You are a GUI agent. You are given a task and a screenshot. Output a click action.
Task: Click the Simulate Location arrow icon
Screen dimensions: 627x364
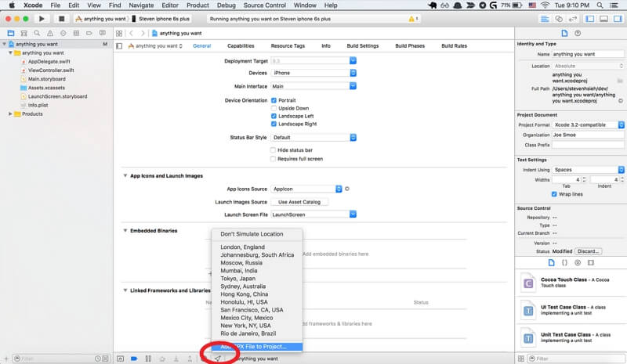(x=218, y=359)
